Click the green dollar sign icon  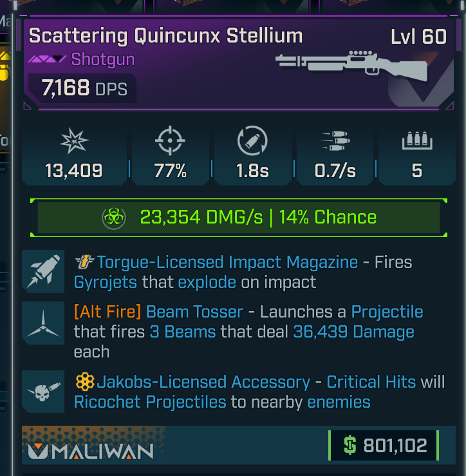(349, 445)
